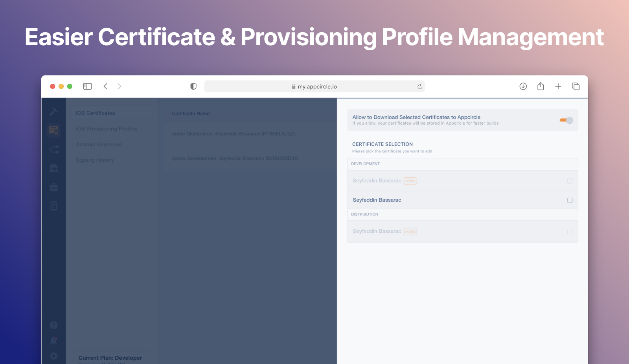Select the Signing Identities certificate icon

[53, 130]
